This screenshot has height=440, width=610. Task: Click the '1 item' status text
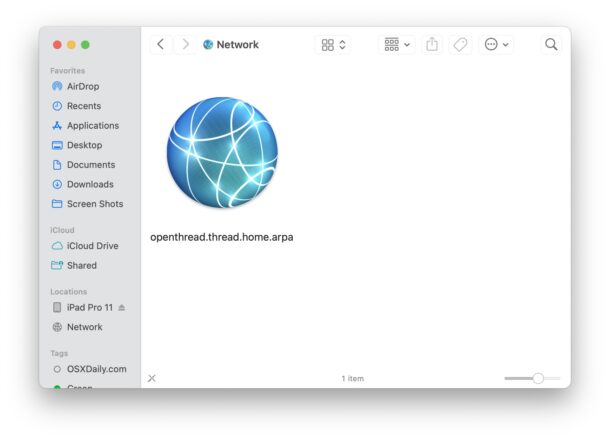point(352,379)
